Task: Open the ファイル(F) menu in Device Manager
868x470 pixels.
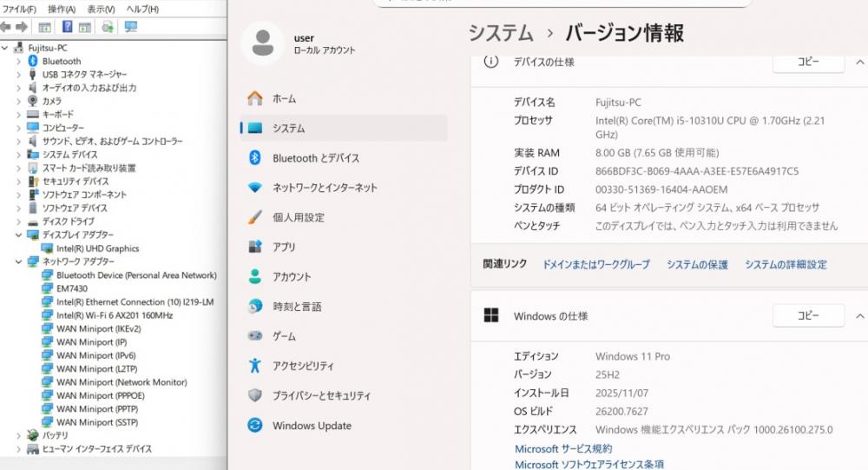Action: [x=19, y=9]
